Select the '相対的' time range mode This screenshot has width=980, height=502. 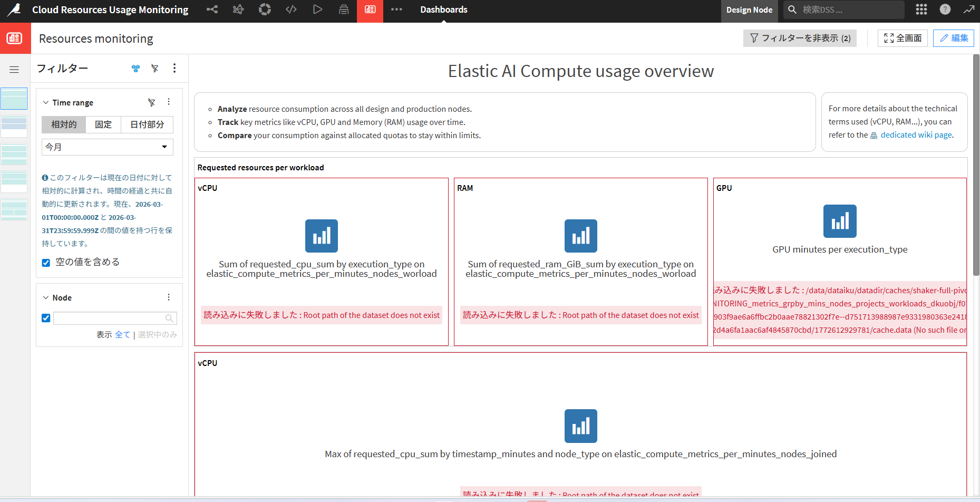pos(64,124)
